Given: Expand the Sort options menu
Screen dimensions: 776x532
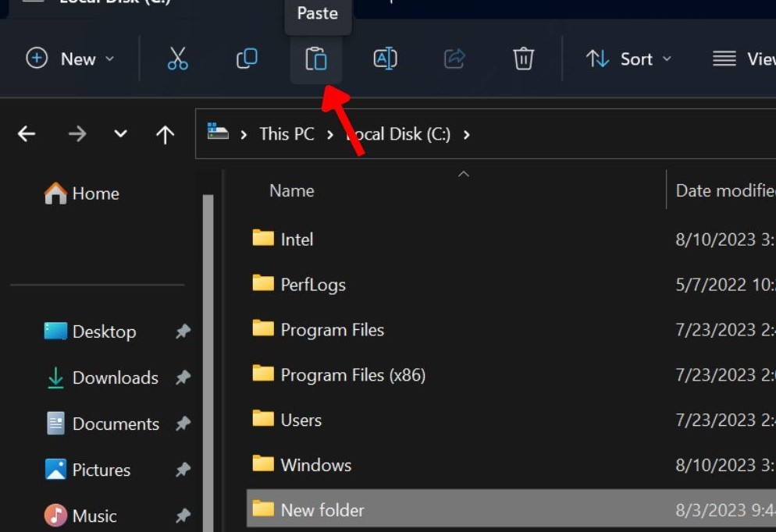Looking at the screenshot, I should click(x=628, y=59).
